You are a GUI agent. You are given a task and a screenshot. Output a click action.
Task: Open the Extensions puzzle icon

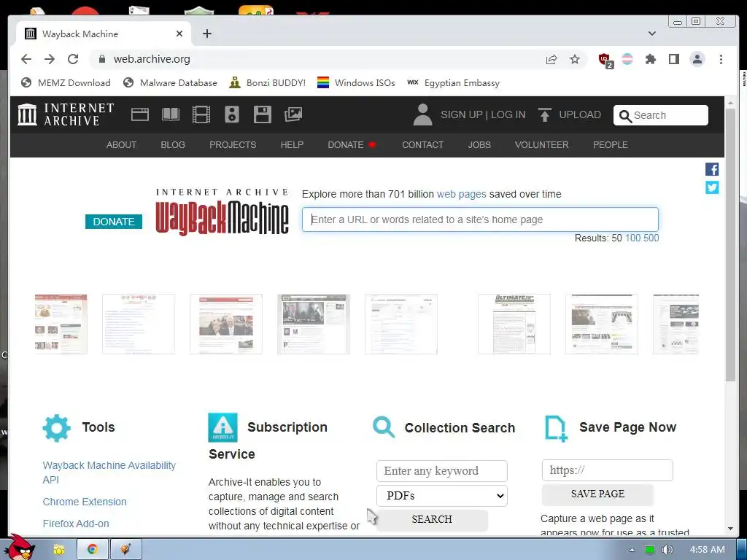click(x=650, y=59)
